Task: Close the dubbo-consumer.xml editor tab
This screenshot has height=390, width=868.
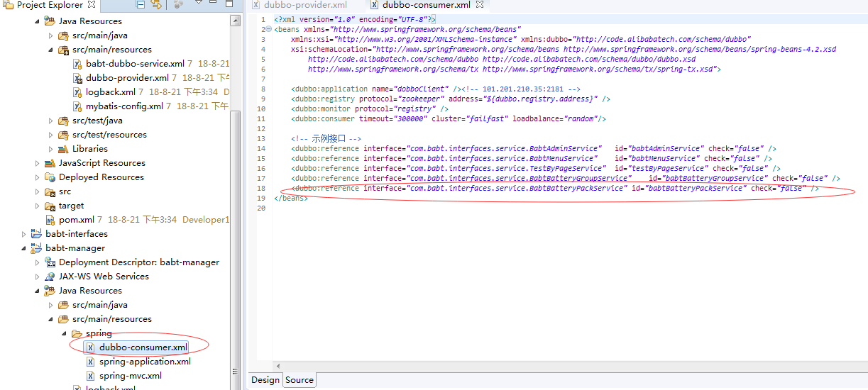Action: pos(480,5)
